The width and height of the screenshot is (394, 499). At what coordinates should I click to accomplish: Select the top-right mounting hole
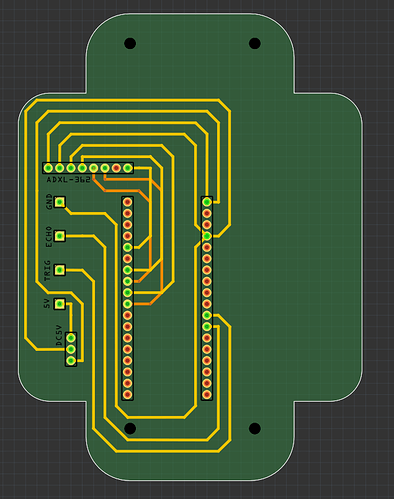tap(255, 43)
